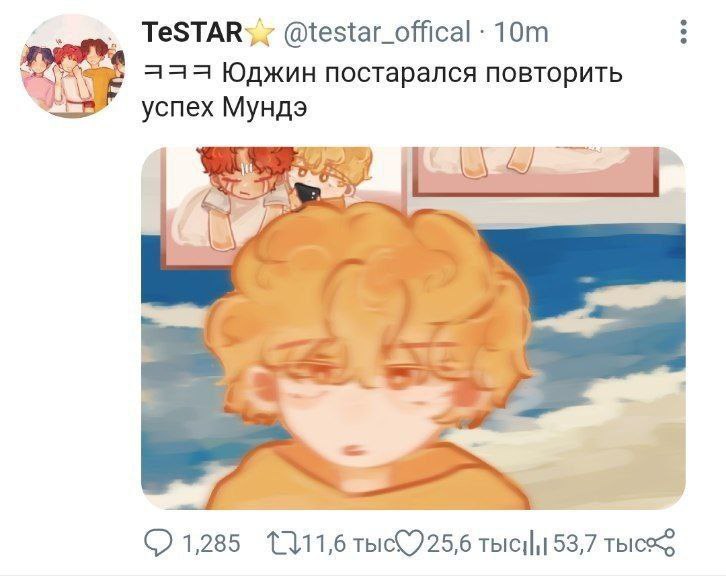Screen dimensions: 726x576
Task: View the 11,6 тыс retweets count
Action: [350, 543]
